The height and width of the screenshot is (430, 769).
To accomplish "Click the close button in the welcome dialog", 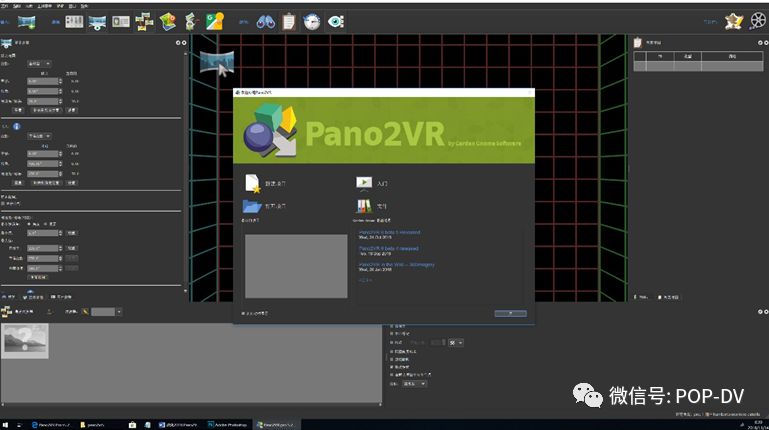I will tap(511, 313).
